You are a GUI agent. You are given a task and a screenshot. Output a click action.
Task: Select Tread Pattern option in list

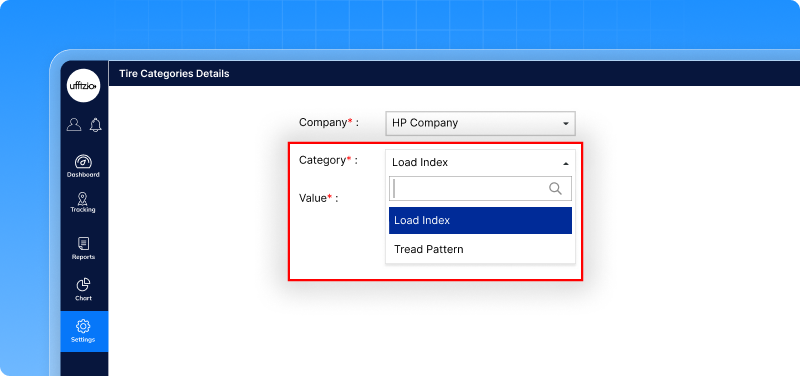(x=480, y=249)
